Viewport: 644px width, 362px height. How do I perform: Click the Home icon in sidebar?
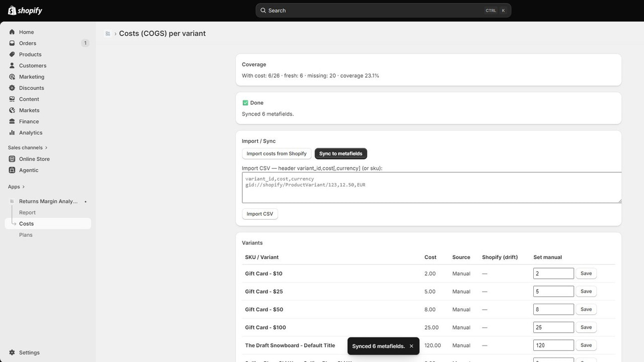tap(12, 32)
